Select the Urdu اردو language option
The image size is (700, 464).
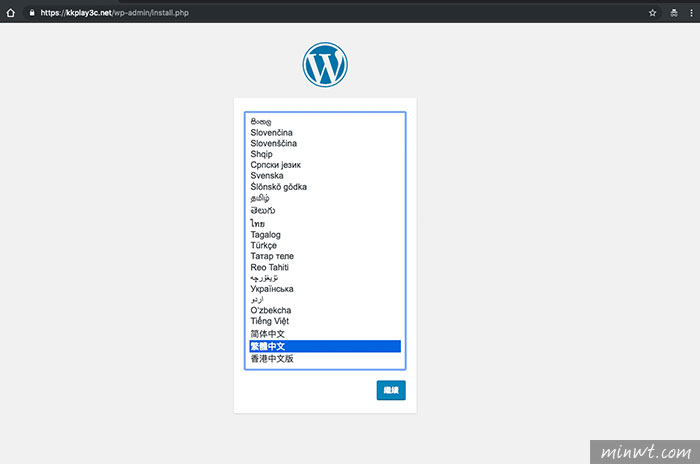[325, 299]
